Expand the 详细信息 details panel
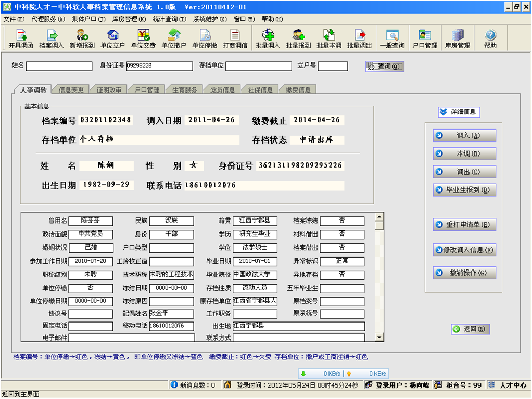The width and height of the screenshot is (532, 399). [x=459, y=112]
